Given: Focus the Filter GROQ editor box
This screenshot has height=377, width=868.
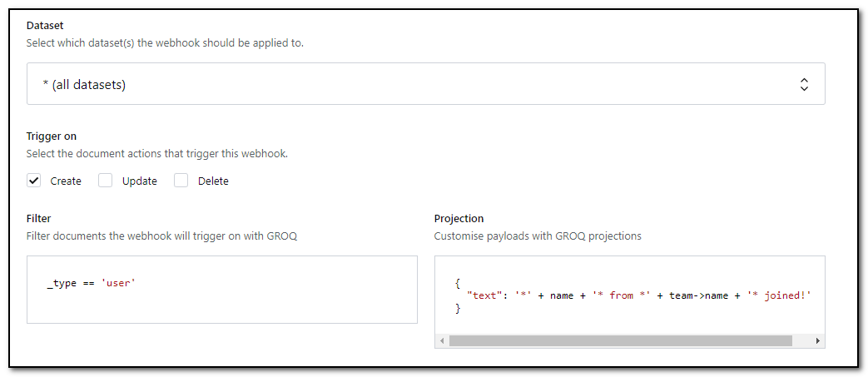Looking at the screenshot, I should pos(221,304).
